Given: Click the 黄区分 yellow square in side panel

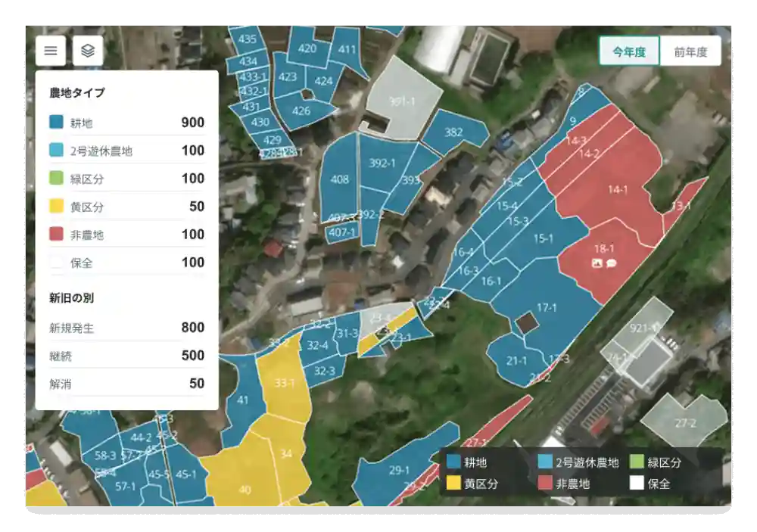Looking at the screenshot, I should tap(56, 207).
